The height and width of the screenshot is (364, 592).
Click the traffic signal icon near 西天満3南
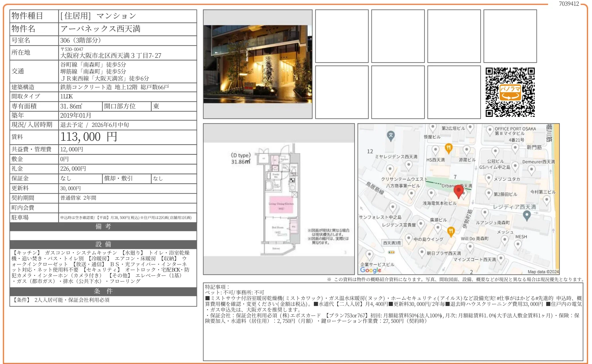pos(391,252)
